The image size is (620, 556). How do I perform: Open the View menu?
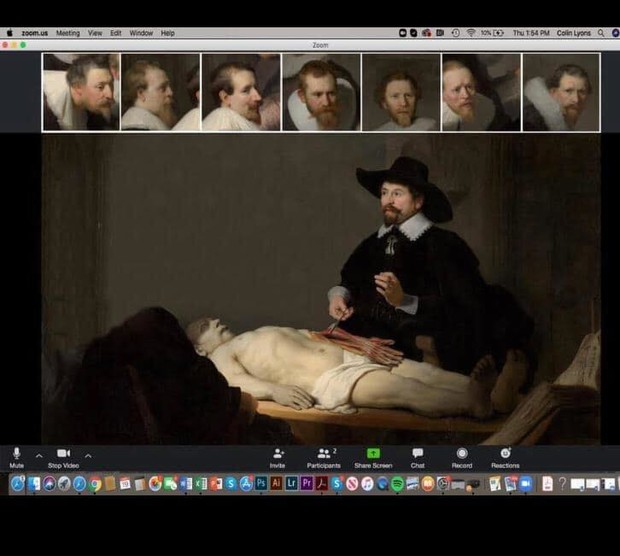tap(95, 33)
